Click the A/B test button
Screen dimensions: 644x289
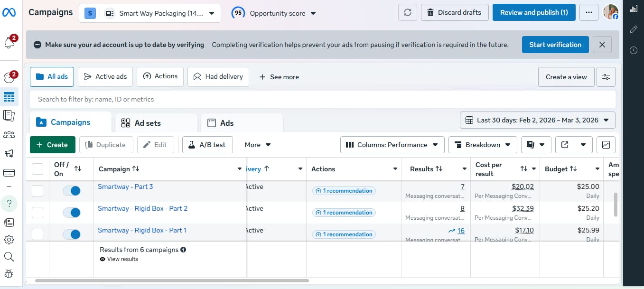207,145
